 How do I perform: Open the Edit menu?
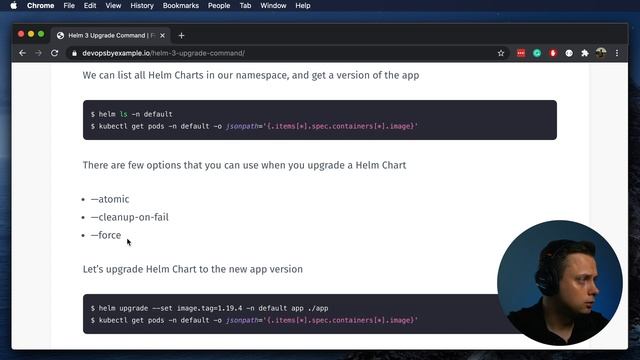click(90, 6)
